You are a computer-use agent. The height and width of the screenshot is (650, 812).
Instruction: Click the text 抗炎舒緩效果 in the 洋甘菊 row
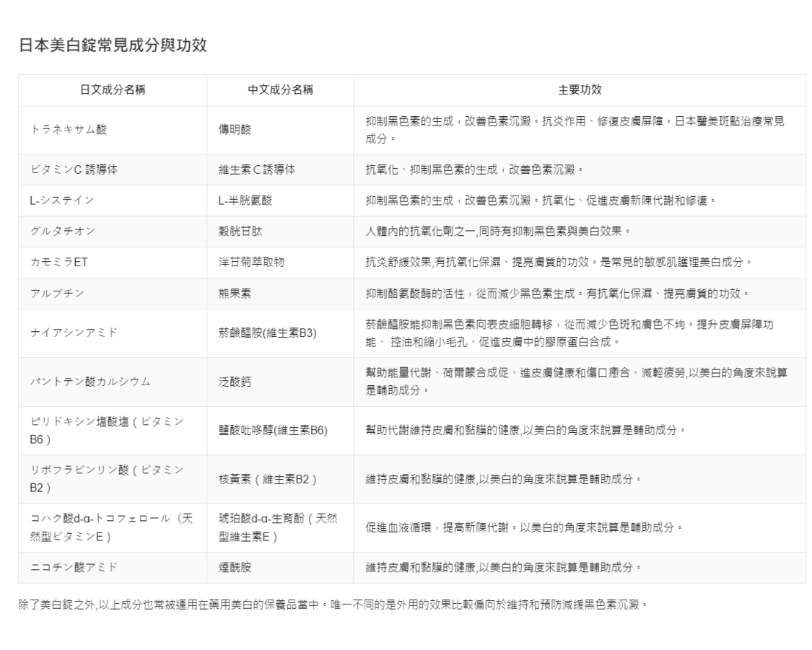398,263
